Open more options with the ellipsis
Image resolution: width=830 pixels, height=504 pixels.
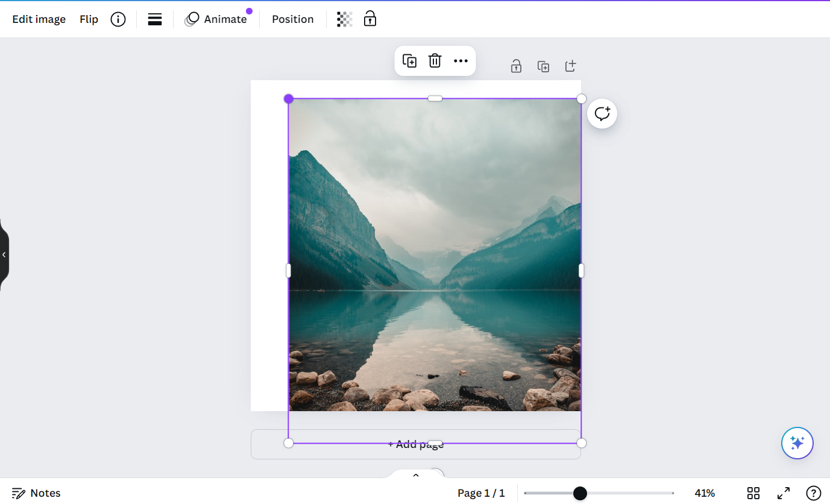coord(461,61)
